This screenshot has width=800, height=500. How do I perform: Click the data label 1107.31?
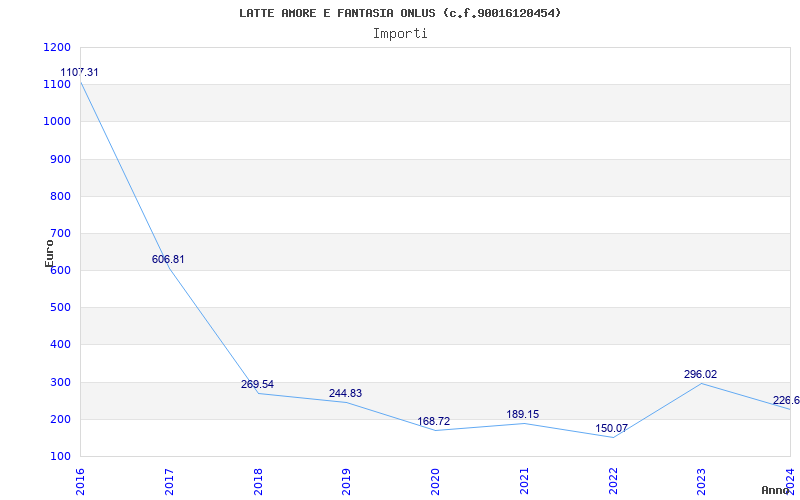pyautogui.click(x=80, y=72)
